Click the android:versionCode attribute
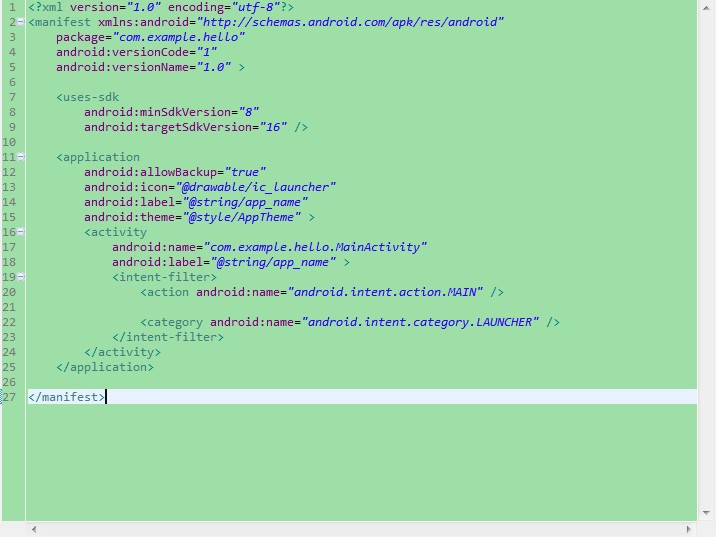The width and height of the screenshot is (716, 537). coord(122,52)
